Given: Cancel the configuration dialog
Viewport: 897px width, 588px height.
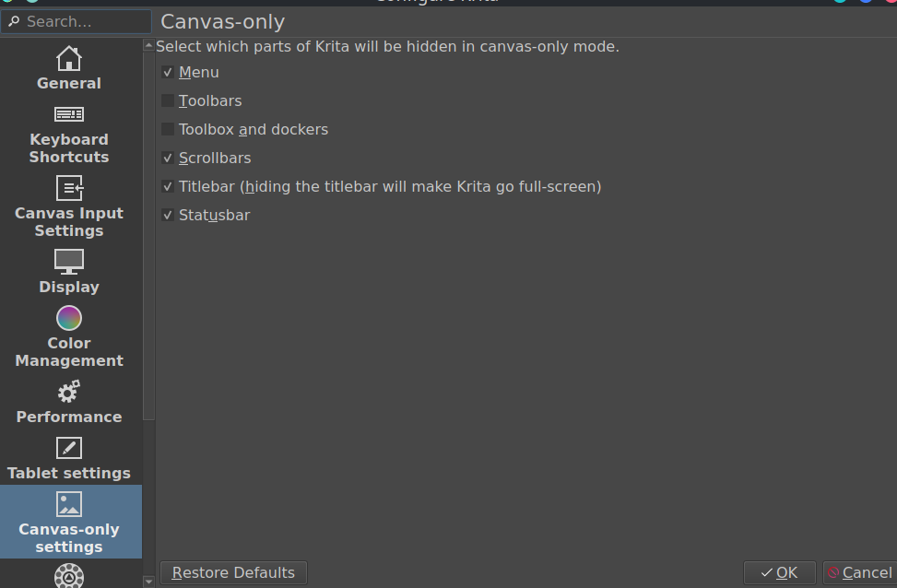Looking at the screenshot, I should point(858,572).
